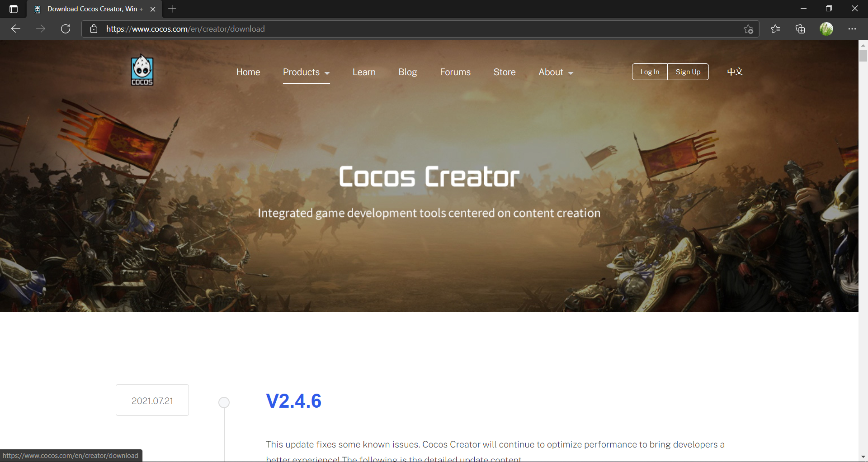Open the tab actions menu
The width and height of the screenshot is (868, 462).
[x=13, y=9]
